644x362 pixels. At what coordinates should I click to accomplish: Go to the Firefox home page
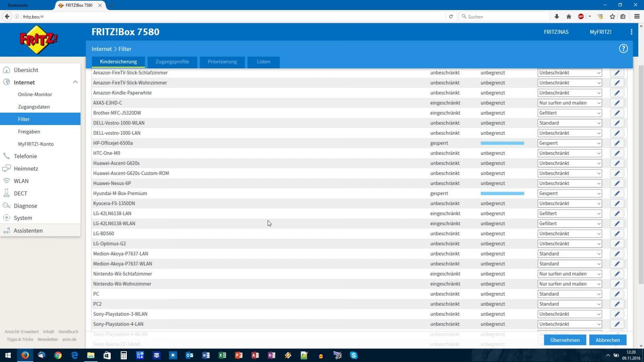click(569, 16)
